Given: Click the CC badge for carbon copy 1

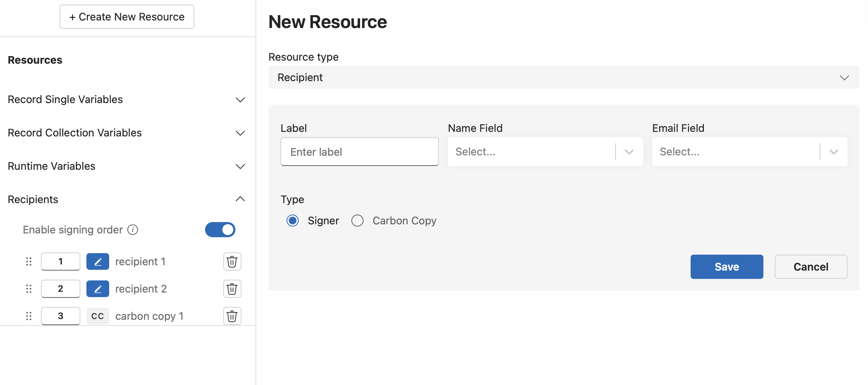Looking at the screenshot, I should pos(98,316).
